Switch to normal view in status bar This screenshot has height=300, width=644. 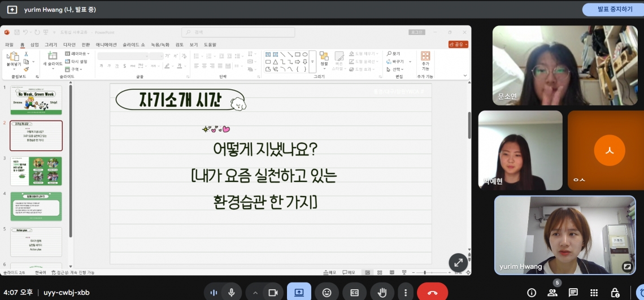[368, 272]
